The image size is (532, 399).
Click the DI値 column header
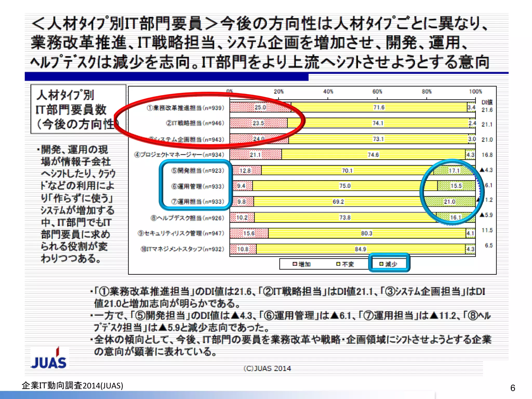pyautogui.click(x=487, y=102)
